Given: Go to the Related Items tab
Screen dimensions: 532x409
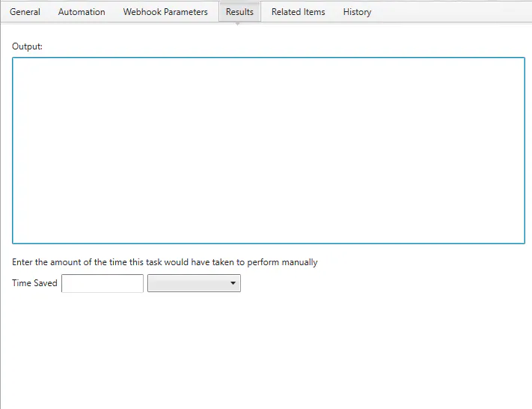Looking at the screenshot, I should point(298,12).
